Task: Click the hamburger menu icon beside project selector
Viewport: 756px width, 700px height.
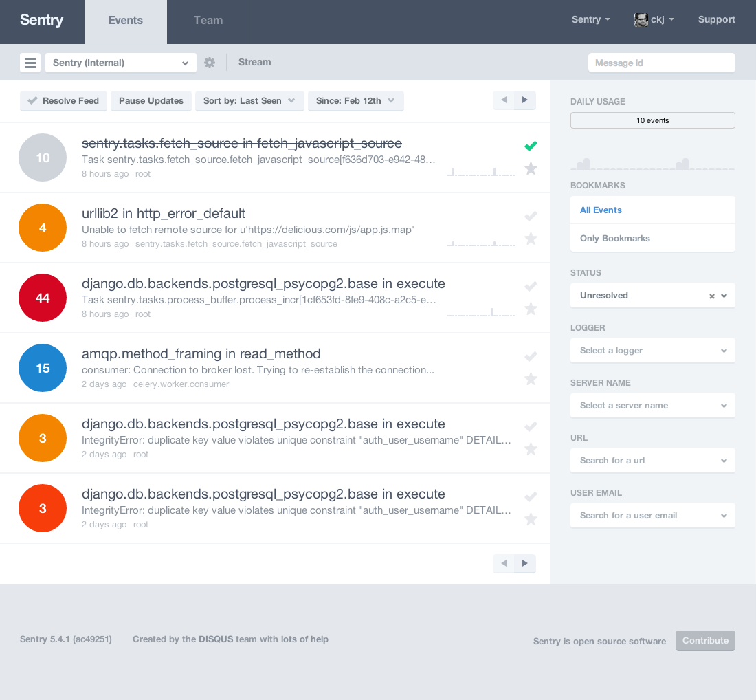Action: click(30, 63)
